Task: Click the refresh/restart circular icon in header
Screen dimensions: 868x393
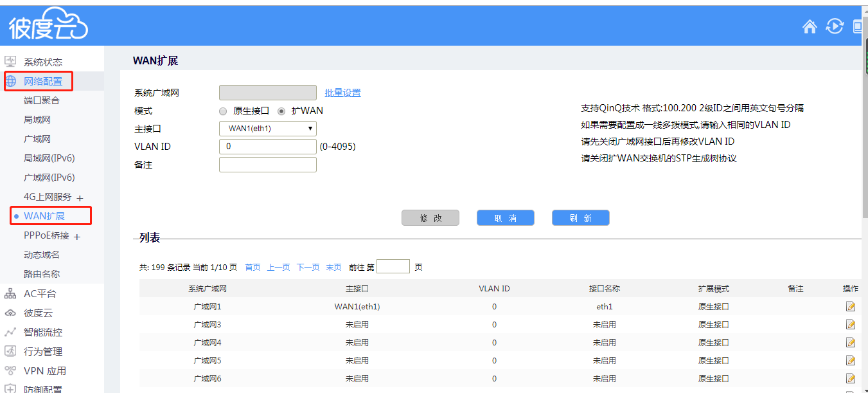Action: click(x=834, y=26)
